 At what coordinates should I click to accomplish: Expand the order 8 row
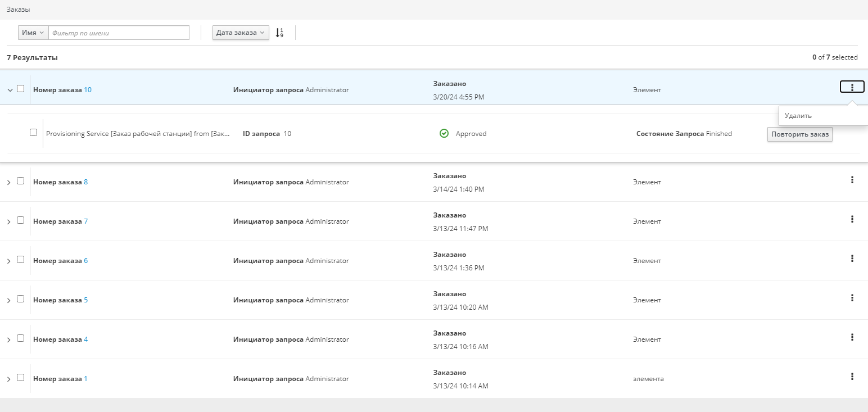[9, 183]
